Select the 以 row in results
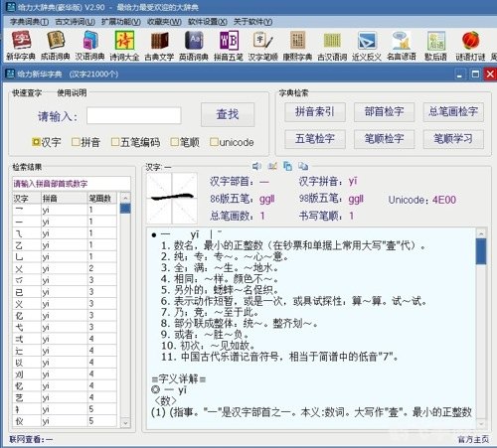This screenshot has height=448, width=497. (x=65, y=363)
